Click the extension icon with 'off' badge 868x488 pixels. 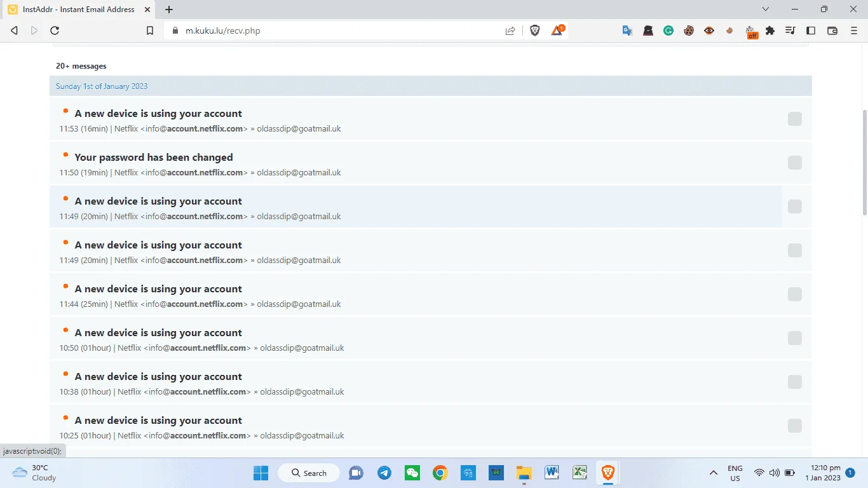click(x=751, y=32)
